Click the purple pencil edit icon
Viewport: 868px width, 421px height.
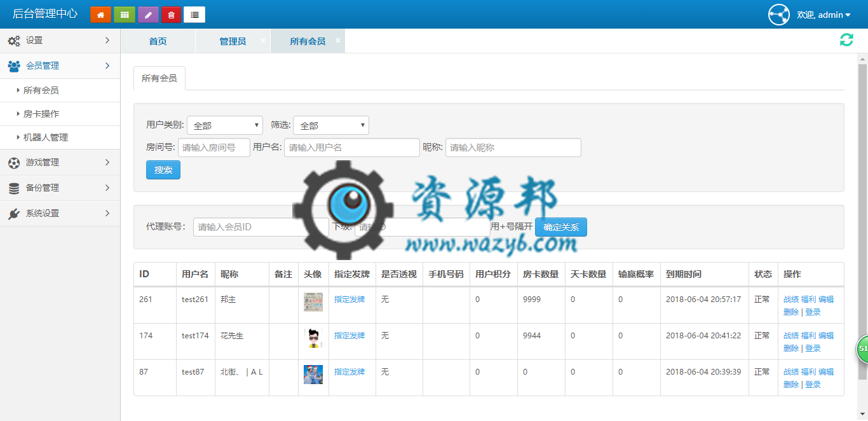coord(148,15)
